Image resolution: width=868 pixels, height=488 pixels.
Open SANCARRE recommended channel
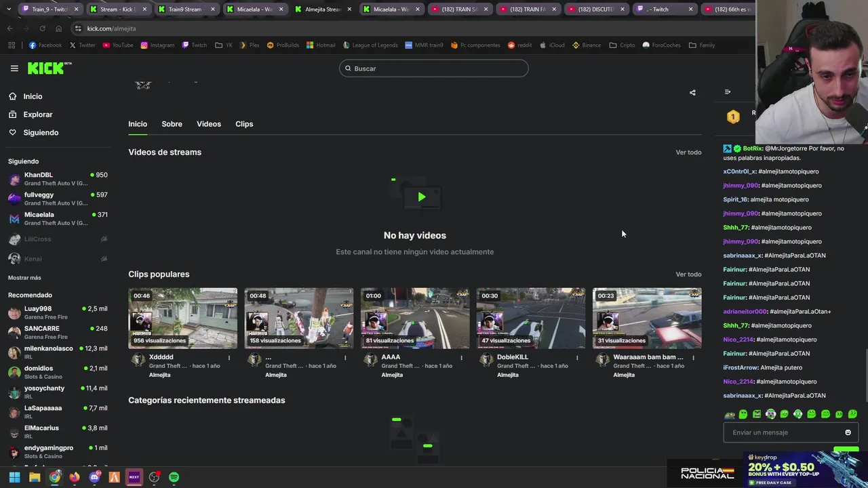58,332
